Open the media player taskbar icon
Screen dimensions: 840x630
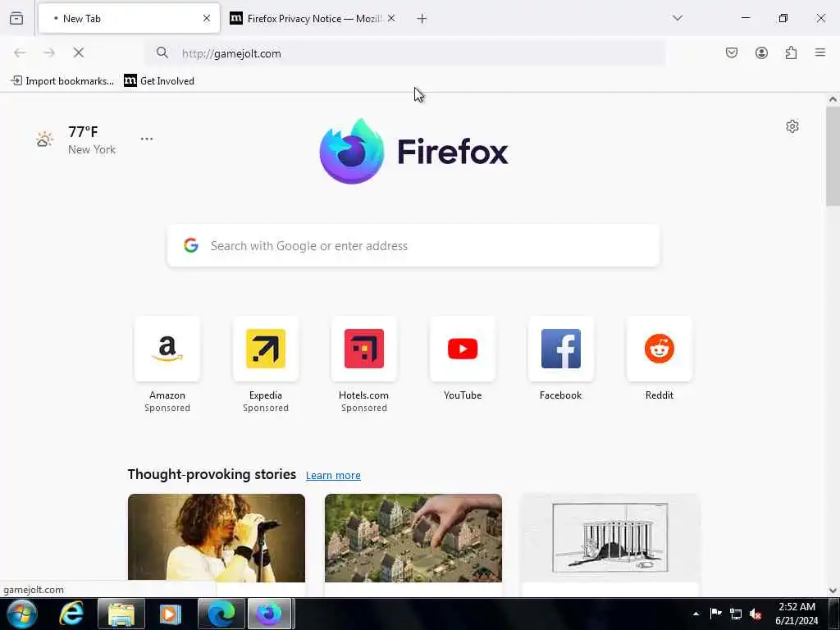171,614
